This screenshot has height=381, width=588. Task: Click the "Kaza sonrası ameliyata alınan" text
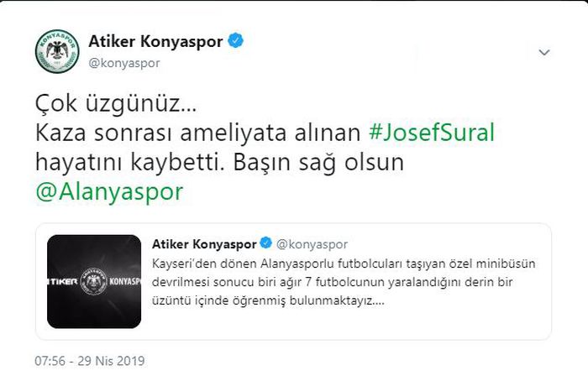(198, 133)
